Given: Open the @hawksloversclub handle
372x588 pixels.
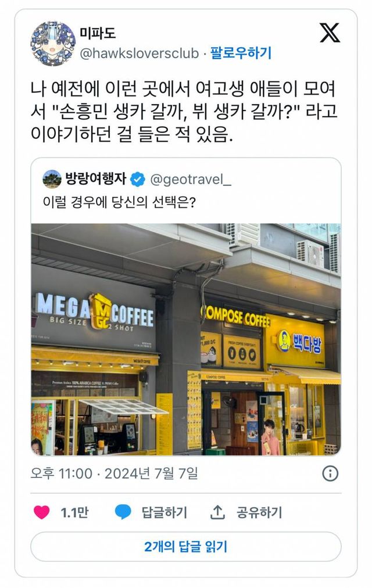Looking at the screenshot, I should click(x=139, y=53).
